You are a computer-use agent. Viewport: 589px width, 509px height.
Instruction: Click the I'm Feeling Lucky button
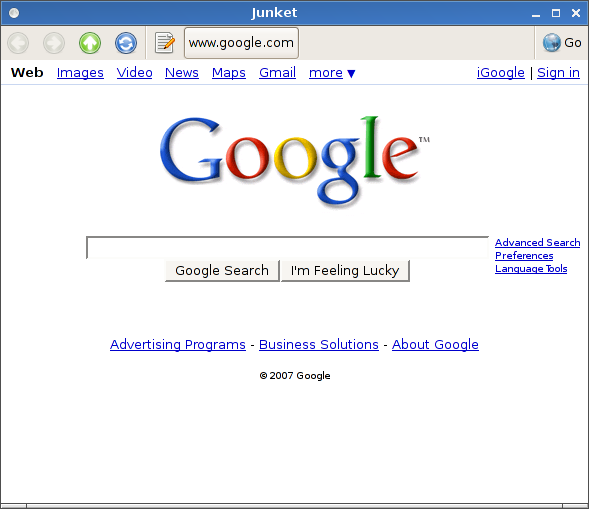click(x=345, y=270)
